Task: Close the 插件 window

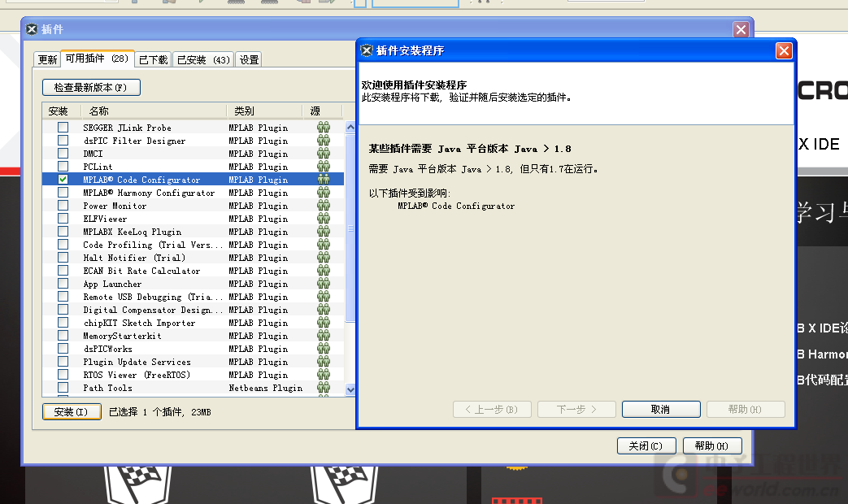Action: point(741,29)
